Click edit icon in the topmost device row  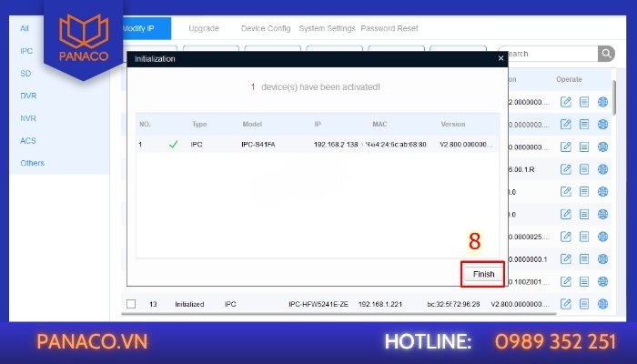(x=565, y=101)
